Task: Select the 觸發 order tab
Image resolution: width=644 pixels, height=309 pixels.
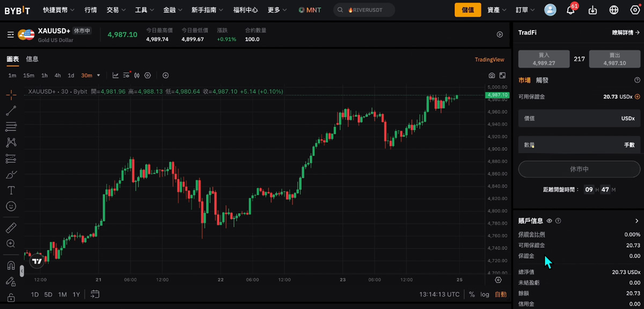Action: [x=542, y=80]
